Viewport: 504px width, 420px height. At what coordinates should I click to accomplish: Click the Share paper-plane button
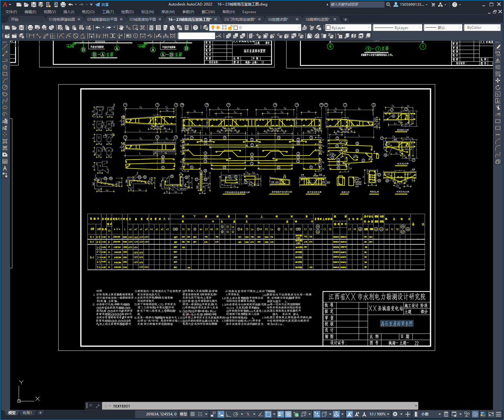102,5
